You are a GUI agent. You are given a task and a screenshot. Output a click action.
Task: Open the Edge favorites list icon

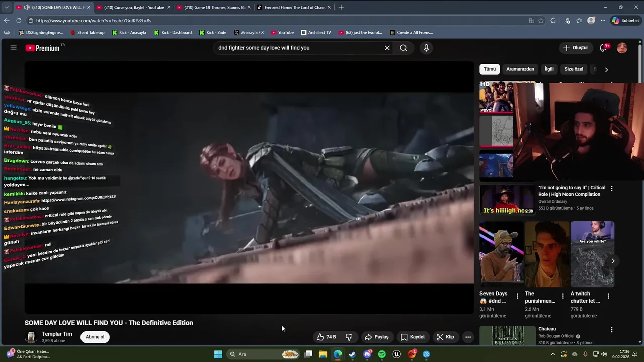579,21
